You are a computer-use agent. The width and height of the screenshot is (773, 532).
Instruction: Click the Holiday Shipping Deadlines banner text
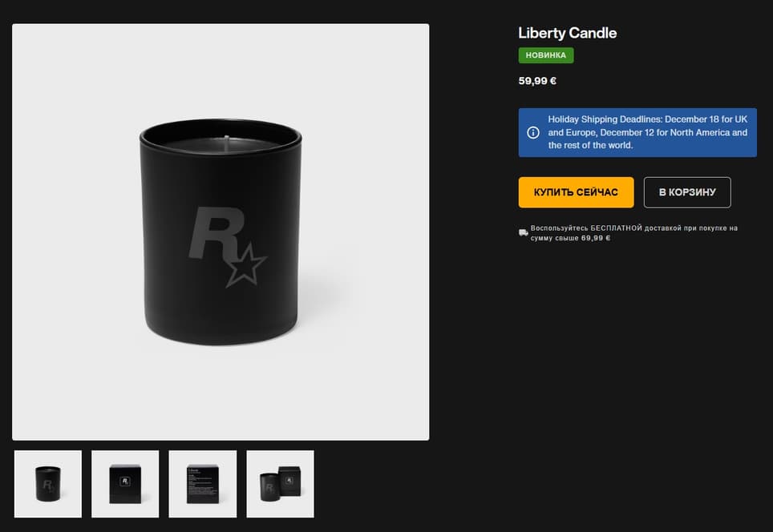[648, 132]
